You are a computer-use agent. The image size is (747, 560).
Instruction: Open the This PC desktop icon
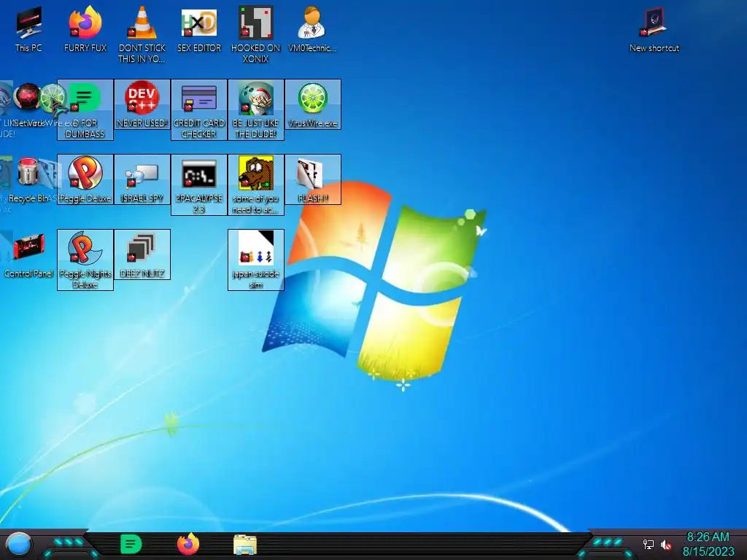(x=28, y=29)
